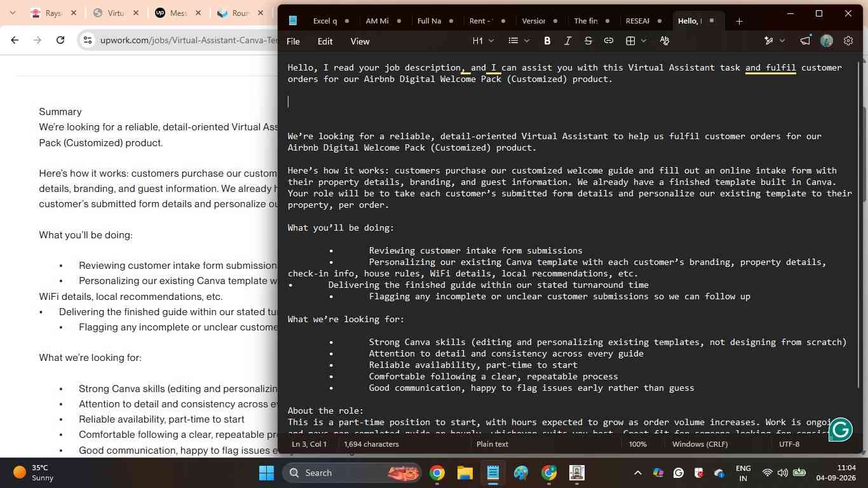
Task: Apply strikethrough formatting in toolbar
Action: coord(588,41)
